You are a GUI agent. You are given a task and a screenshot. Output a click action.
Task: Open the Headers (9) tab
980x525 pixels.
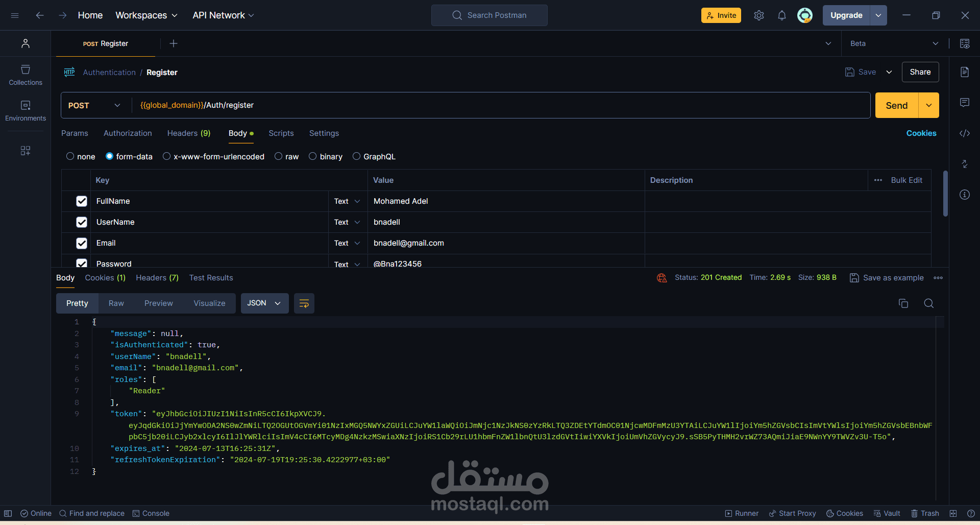click(189, 133)
